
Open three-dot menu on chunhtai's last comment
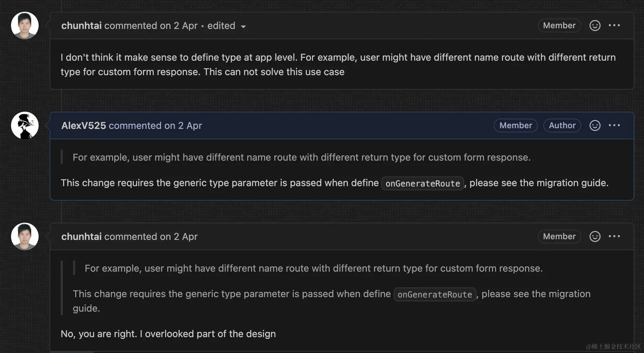tap(614, 236)
